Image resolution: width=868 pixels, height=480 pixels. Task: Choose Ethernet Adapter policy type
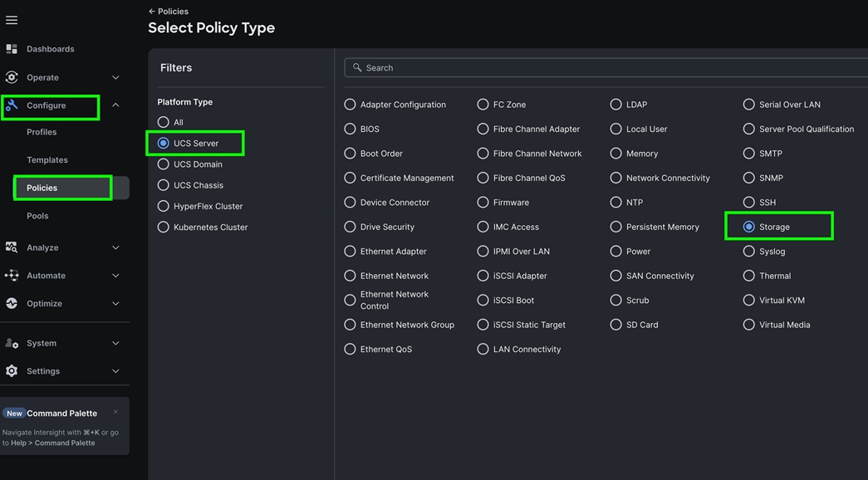[x=350, y=251]
